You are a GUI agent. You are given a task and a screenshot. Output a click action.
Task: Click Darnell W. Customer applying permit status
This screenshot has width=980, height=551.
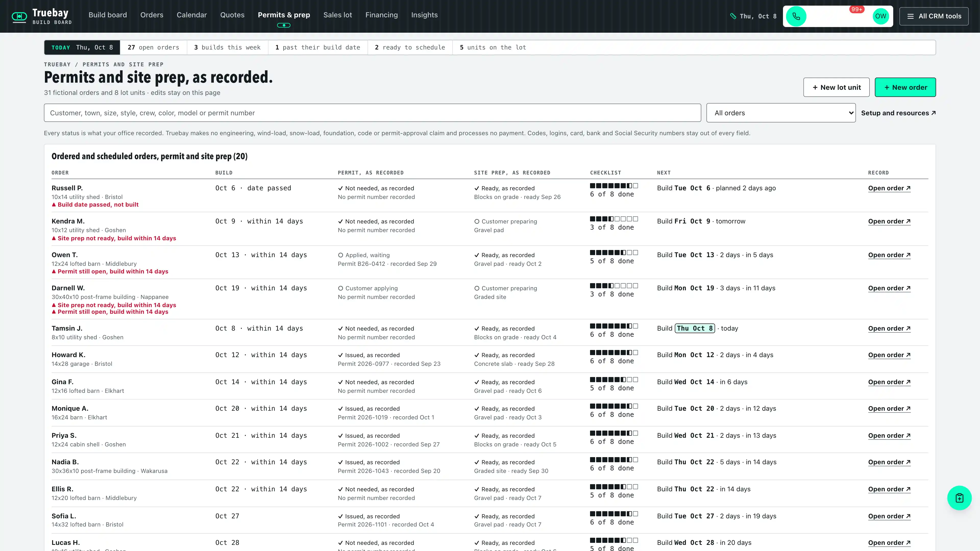[367, 288]
